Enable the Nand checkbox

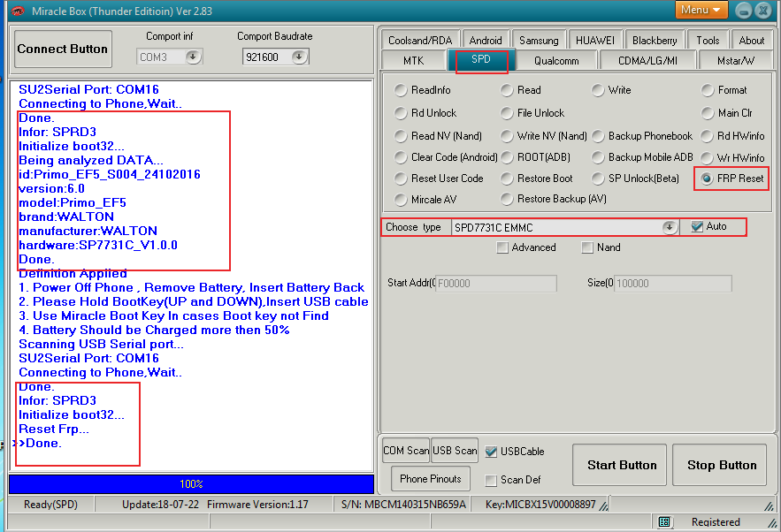pyautogui.click(x=588, y=247)
